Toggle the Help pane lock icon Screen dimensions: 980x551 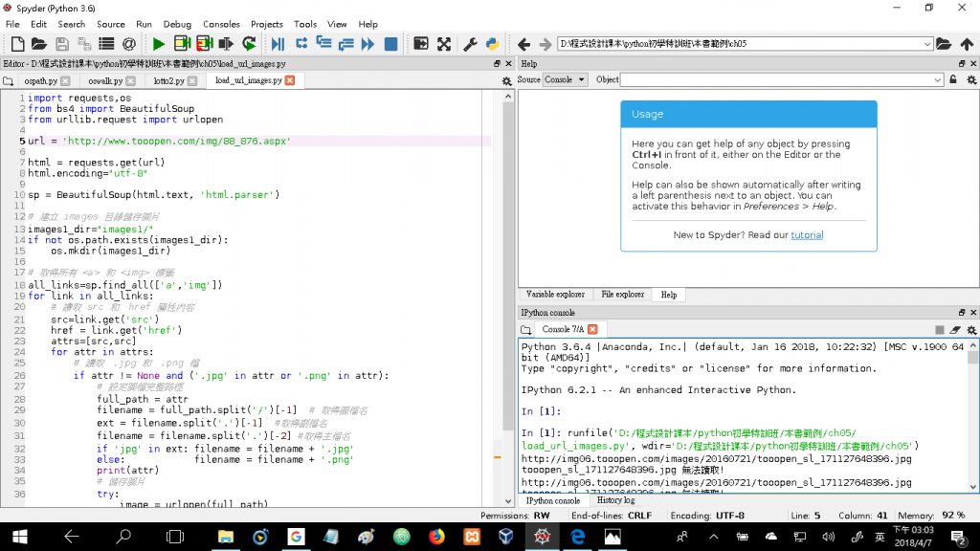coord(952,80)
